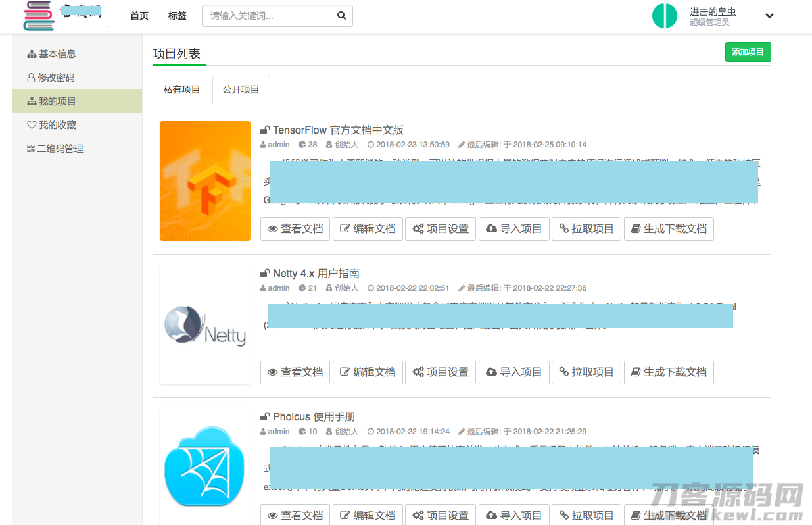Click the pencil icon on 编辑文档 for Pholcus
812x525 pixels.
[x=345, y=515]
